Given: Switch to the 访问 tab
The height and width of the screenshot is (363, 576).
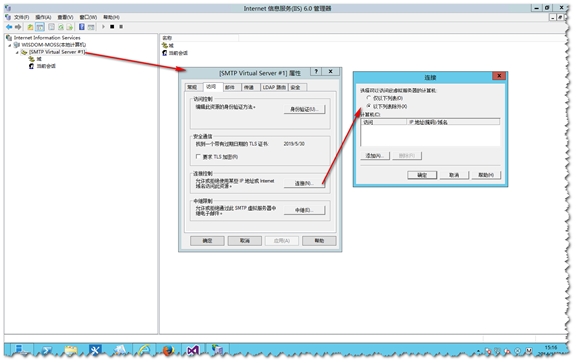Looking at the screenshot, I should (212, 87).
